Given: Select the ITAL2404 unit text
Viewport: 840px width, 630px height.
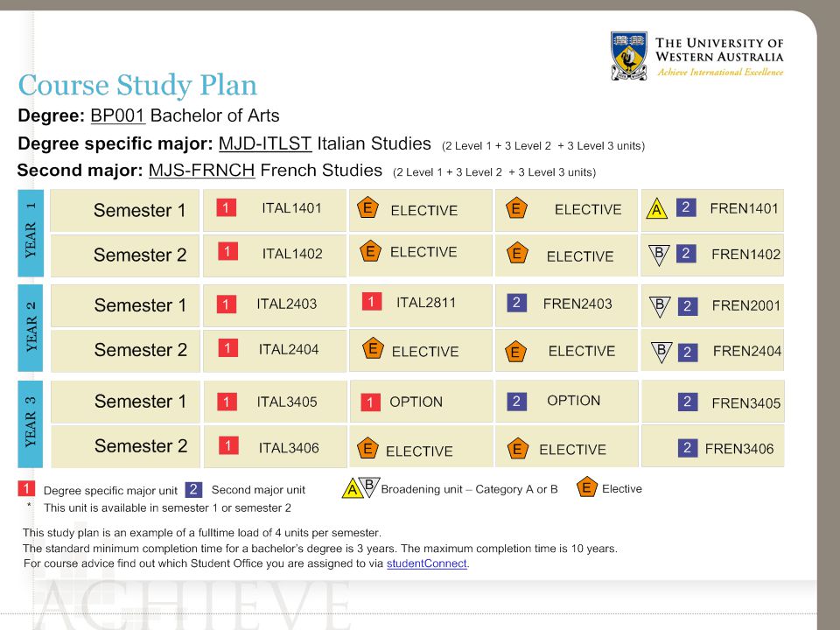Looking at the screenshot, I should coord(289,350).
